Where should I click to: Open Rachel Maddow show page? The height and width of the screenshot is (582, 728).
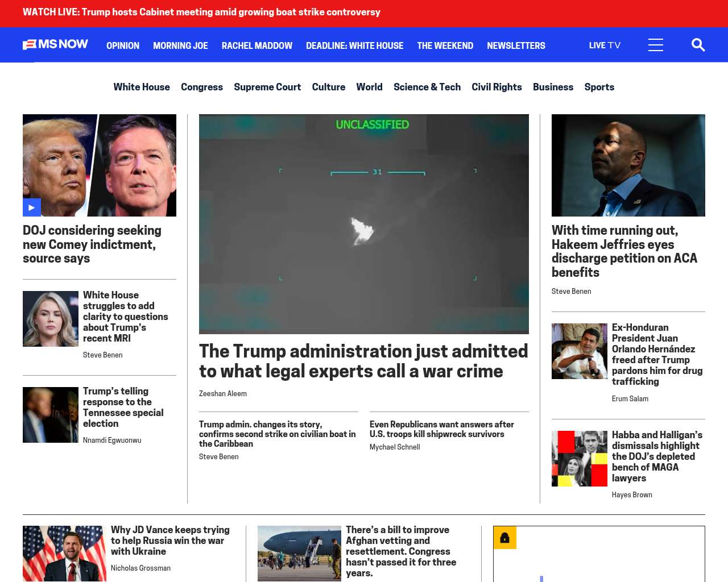point(257,45)
